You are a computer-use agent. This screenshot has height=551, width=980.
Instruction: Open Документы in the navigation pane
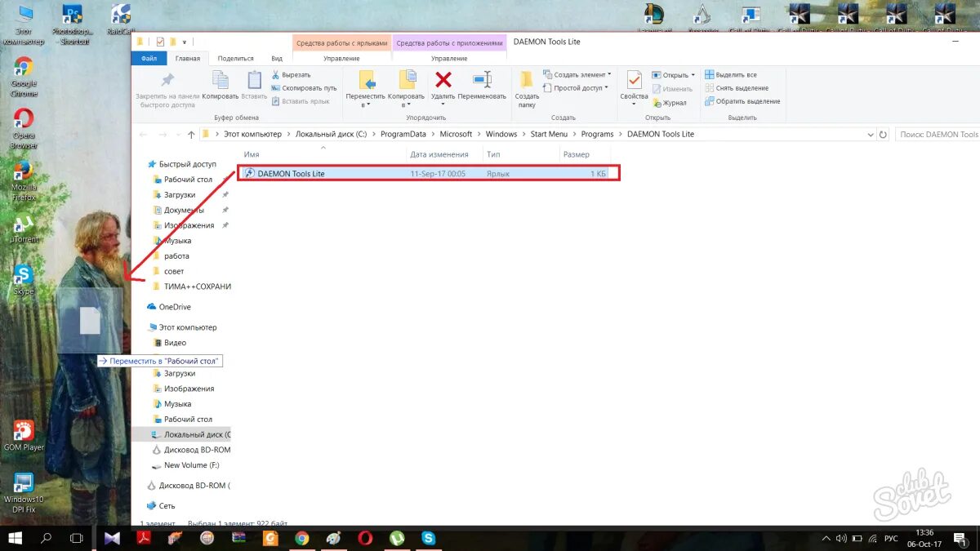(178, 210)
